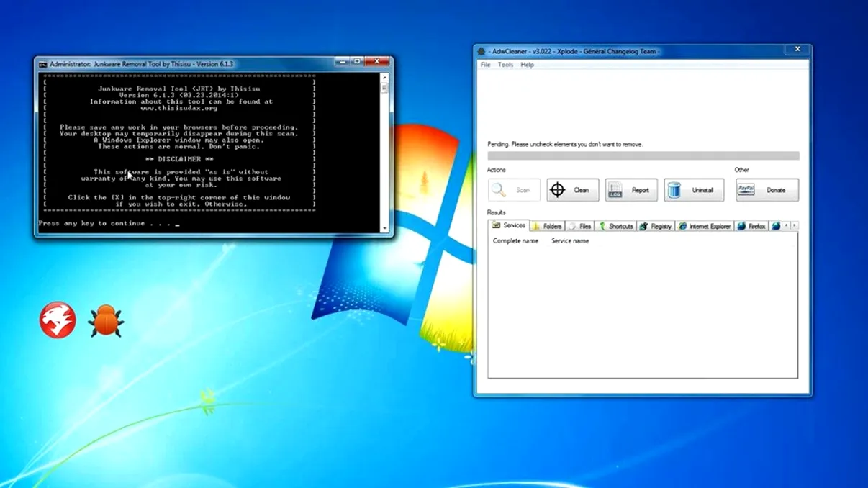
Task: Click the Chrome icon at the tab strip end
Action: pyautogui.click(x=775, y=225)
